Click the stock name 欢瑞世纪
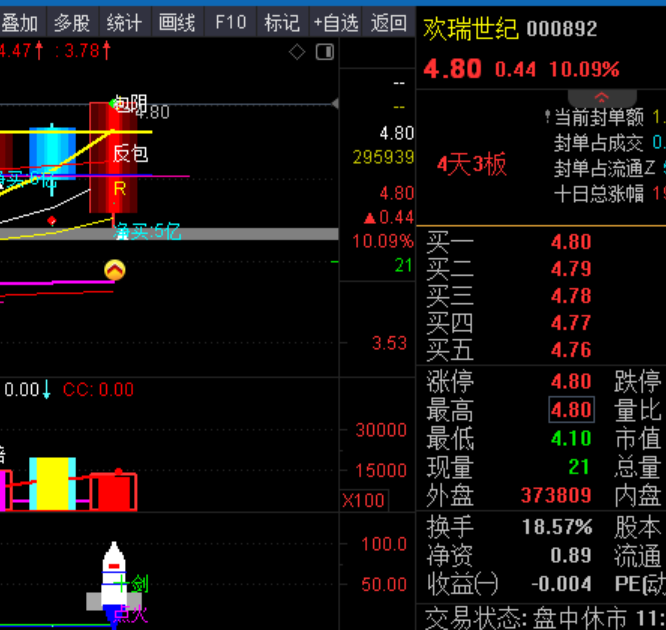The width and height of the screenshot is (666, 630). pyautogui.click(x=471, y=29)
